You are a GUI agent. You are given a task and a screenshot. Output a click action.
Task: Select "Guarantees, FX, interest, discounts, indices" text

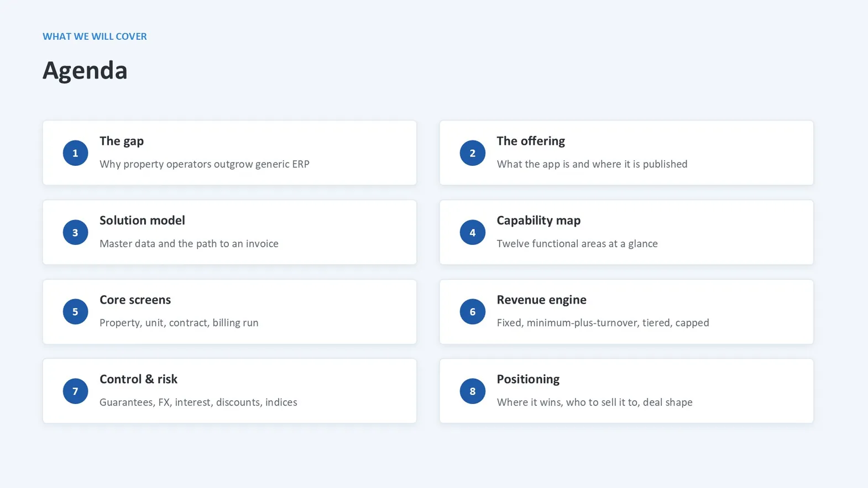point(198,402)
